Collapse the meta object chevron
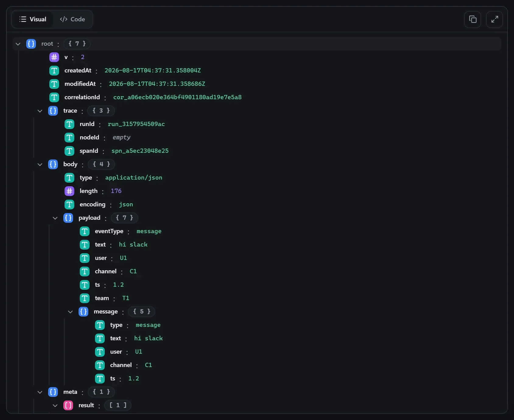Image resolution: width=514 pixels, height=420 pixels. (40, 392)
